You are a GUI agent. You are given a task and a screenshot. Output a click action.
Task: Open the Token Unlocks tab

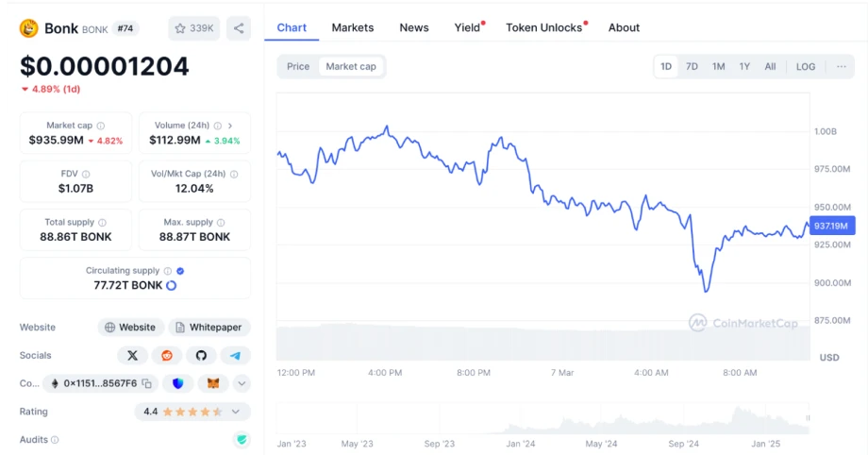pos(544,27)
